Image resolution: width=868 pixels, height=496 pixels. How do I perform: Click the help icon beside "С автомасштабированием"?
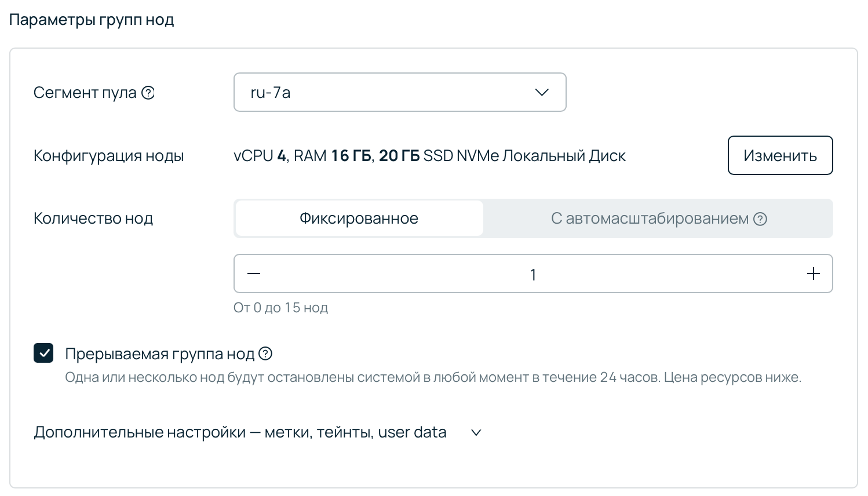tap(760, 218)
